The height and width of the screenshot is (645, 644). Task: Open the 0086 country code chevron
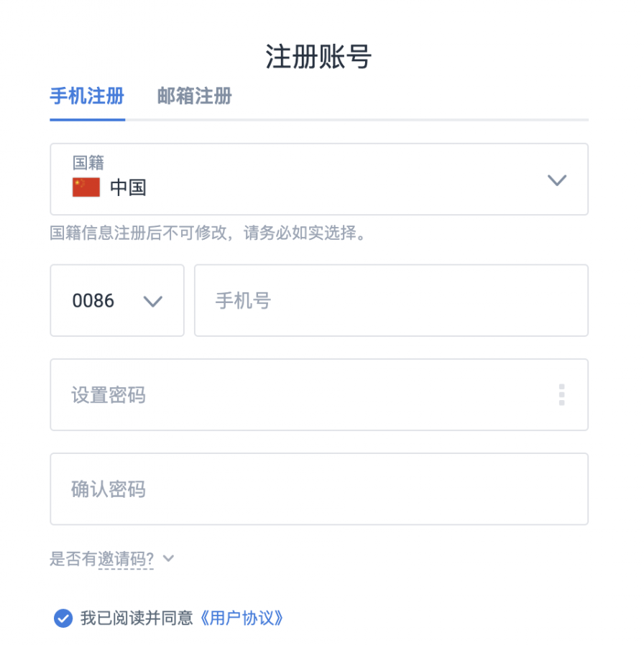click(153, 301)
